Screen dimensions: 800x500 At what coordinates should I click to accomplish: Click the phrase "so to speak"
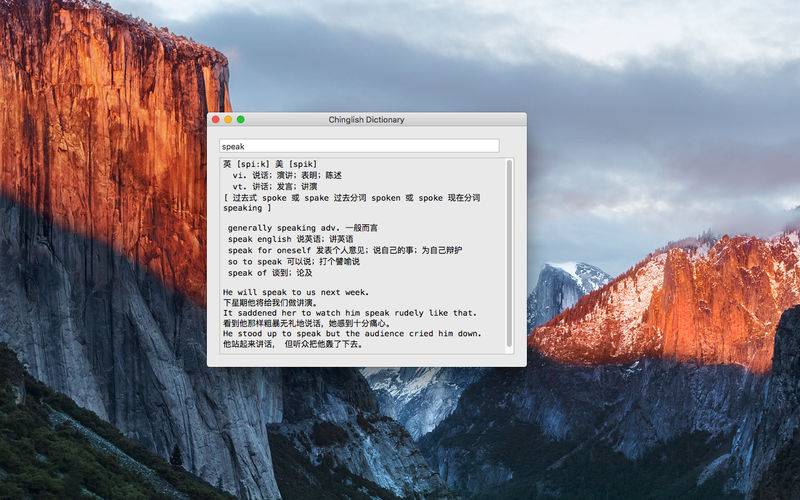(x=255, y=262)
